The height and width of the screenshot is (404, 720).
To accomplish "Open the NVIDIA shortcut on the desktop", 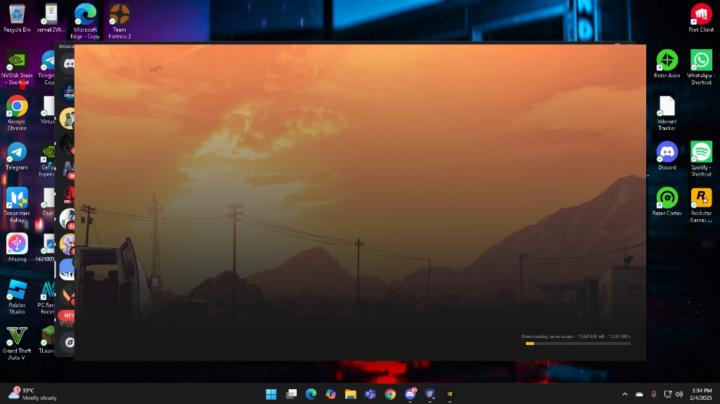I will tap(17, 68).
